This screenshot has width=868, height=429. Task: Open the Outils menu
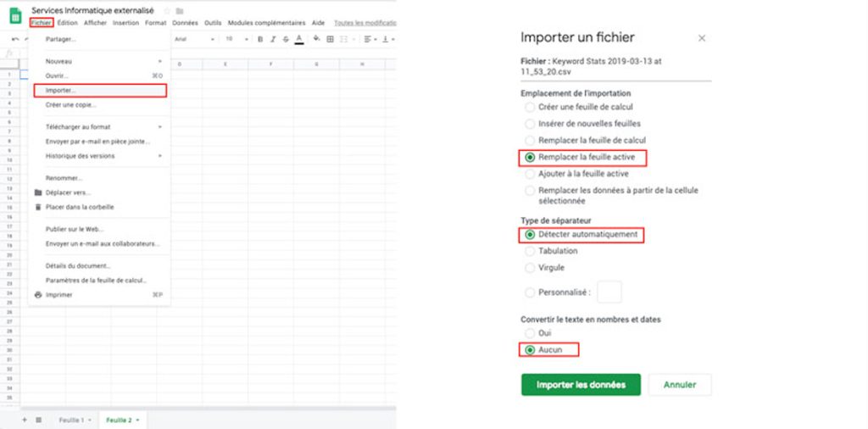[x=213, y=23]
